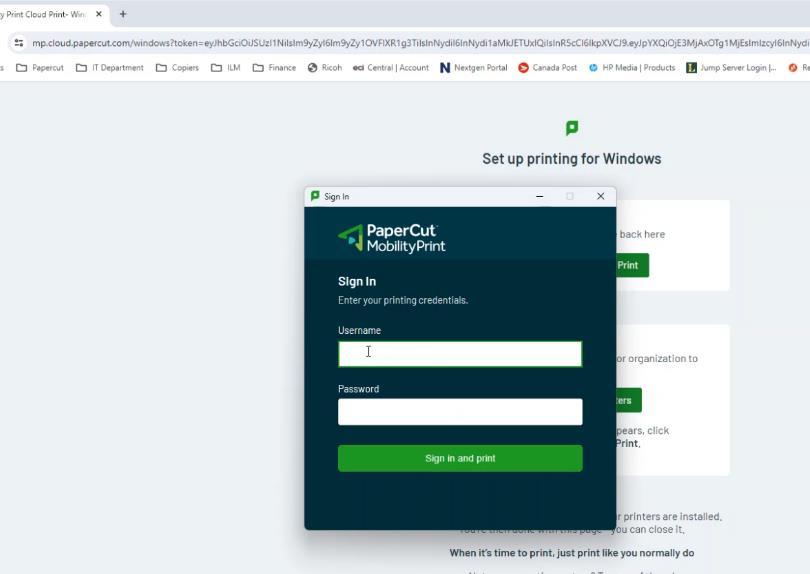This screenshot has height=574, width=810.
Task: Click the Jump Server bookmark icon
Action: (x=691, y=68)
